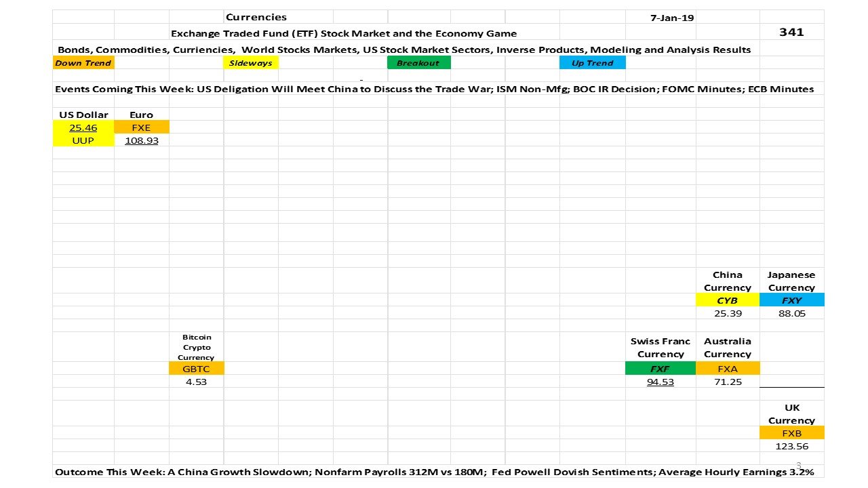The image size is (868, 488).
Task: Select the blue Up Trend legend cell
Action: [592, 63]
